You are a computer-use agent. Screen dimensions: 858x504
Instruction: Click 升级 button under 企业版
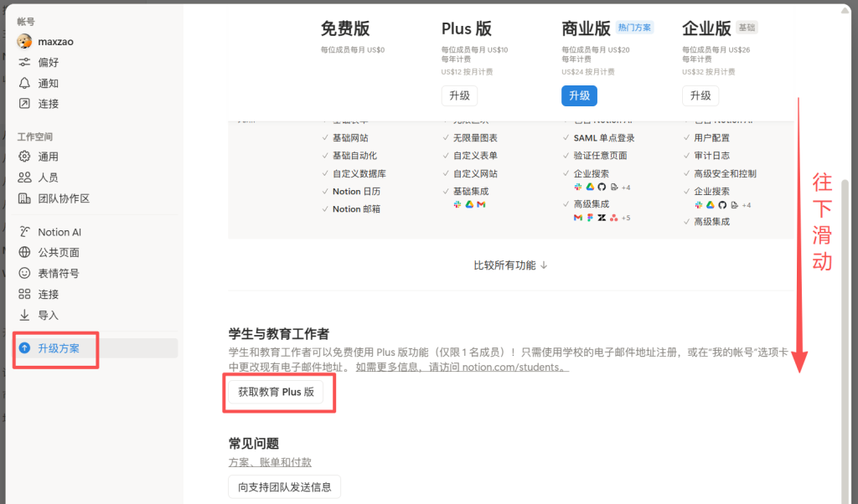700,95
